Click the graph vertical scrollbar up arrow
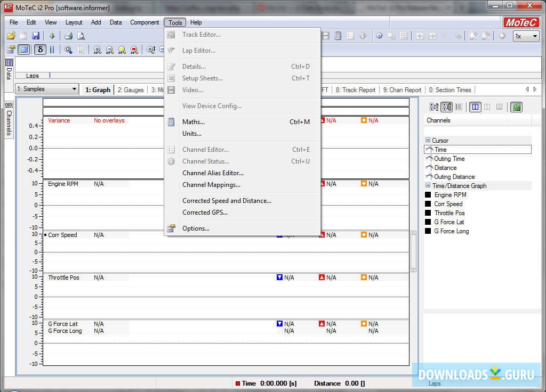This screenshot has width=546, height=392. point(413,233)
